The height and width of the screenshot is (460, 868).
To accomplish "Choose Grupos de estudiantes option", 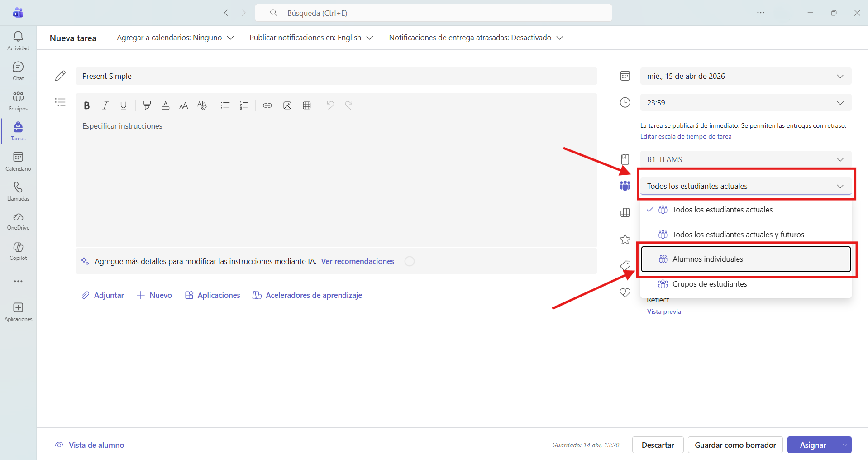I will [x=746, y=284].
